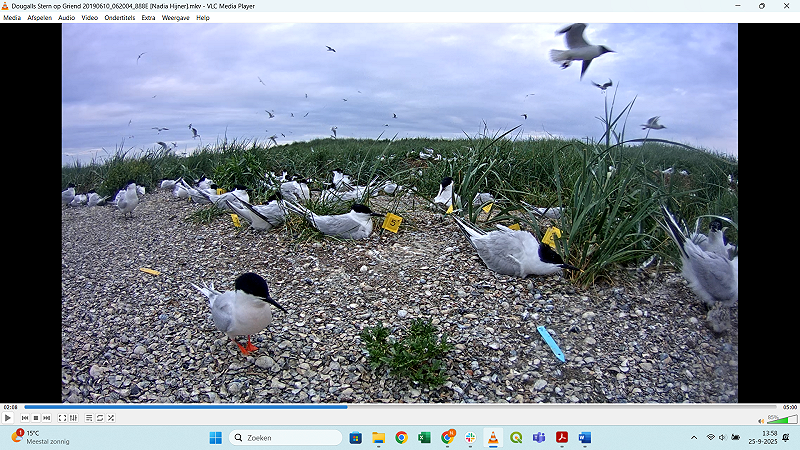Viewport: 800px width, 450px height.
Task: Show extended settings panel
Action: tap(72, 418)
